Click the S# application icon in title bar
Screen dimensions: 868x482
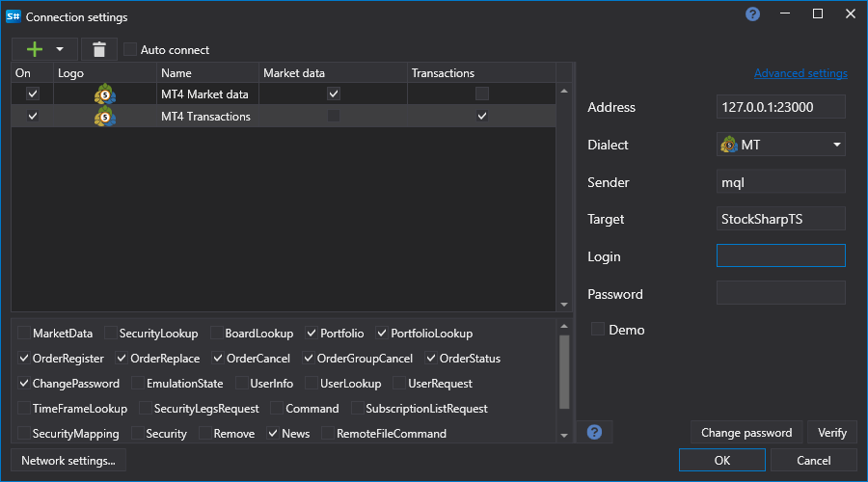pos(14,16)
